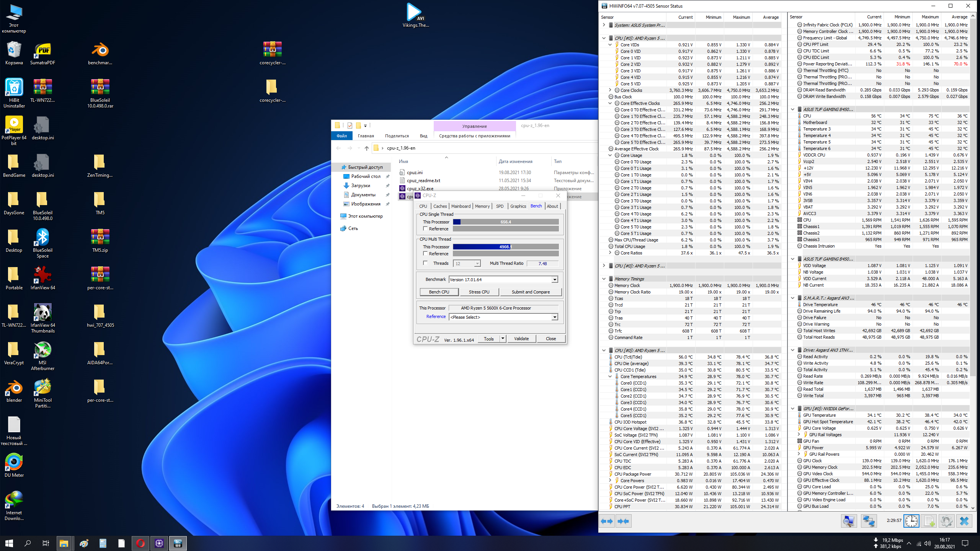Click Opera icon in taskbar
980x551 pixels.
(x=140, y=543)
